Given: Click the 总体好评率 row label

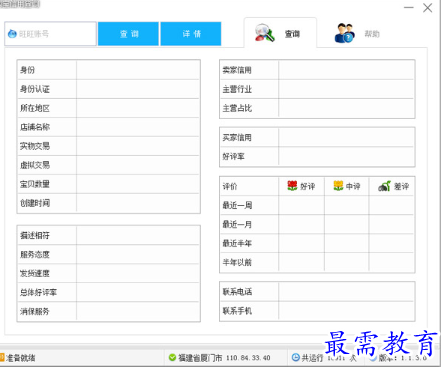Looking at the screenshot, I should tap(38, 293).
